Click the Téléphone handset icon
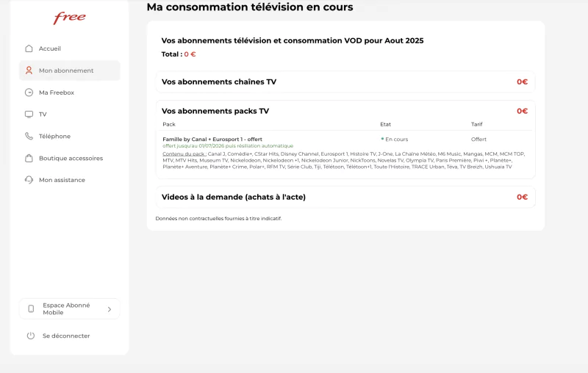Image resolution: width=588 pixels, height=373 pixels. pyautogui.click(x=29, y=136)
